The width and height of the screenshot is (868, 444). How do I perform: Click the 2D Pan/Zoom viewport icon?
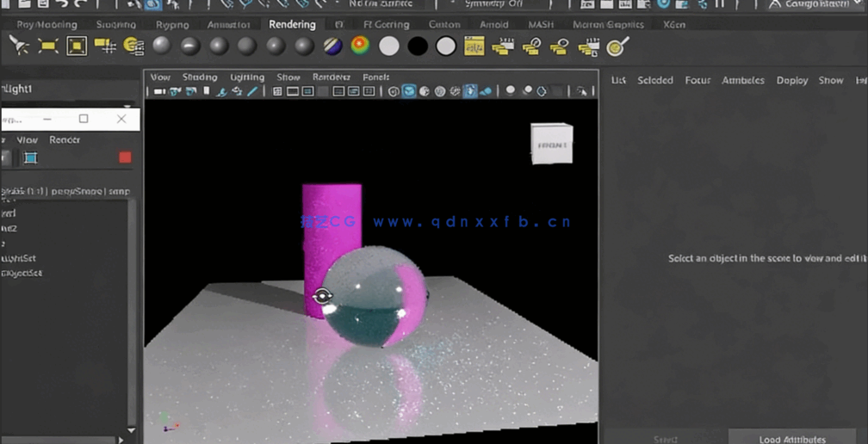tap(237, 92)
